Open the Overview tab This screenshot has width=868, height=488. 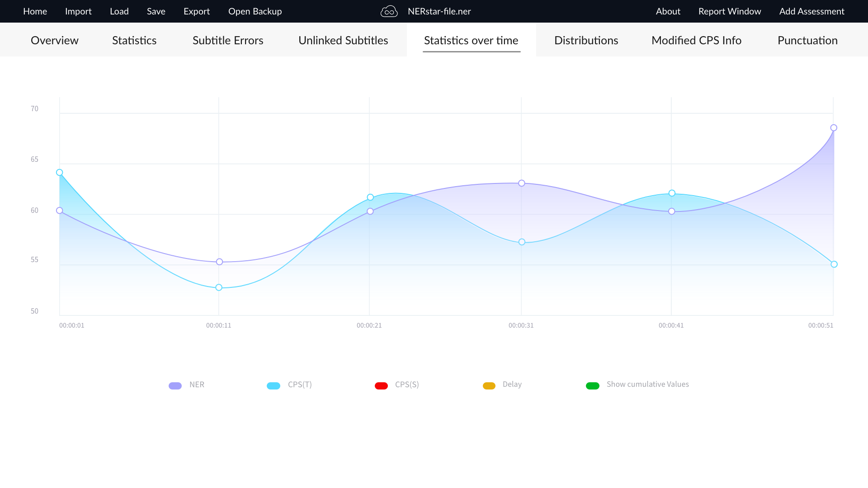click(54, 40)
